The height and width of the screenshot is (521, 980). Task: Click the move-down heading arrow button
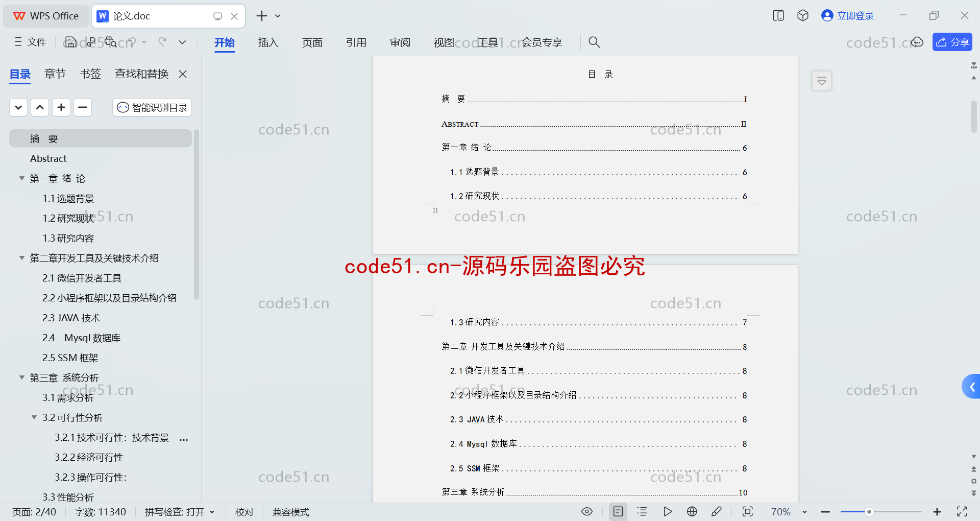18,107
